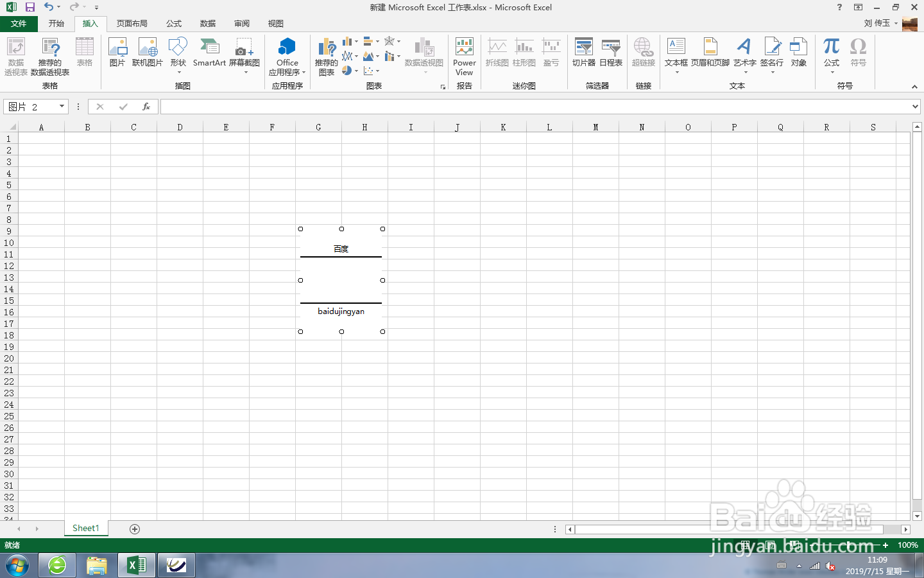Insert a scatter chart
Image resolution: width=924 pixels, height=578 pixels.
(x=368, y=71)
